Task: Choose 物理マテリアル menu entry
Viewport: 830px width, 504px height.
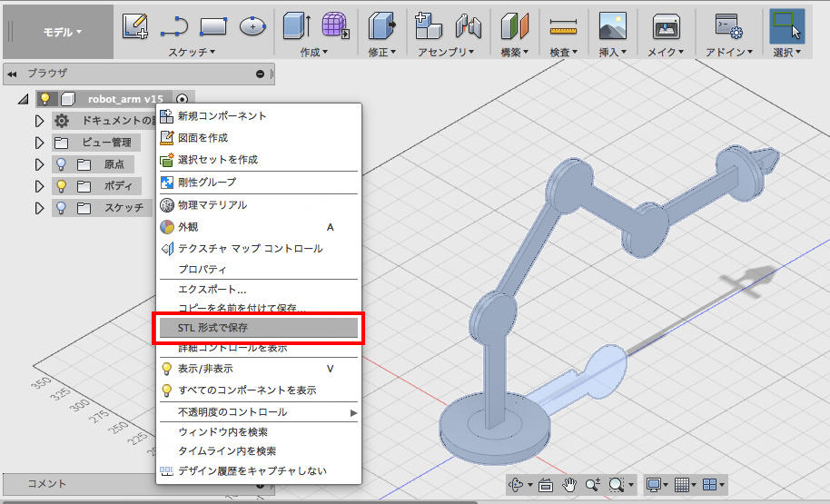Action: [259, 205]
